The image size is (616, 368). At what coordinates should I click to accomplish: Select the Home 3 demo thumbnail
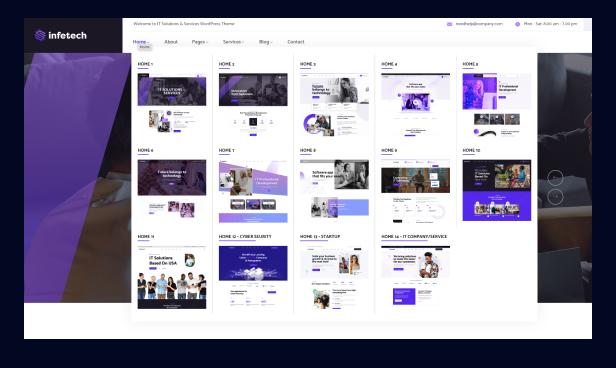(334, 105)
